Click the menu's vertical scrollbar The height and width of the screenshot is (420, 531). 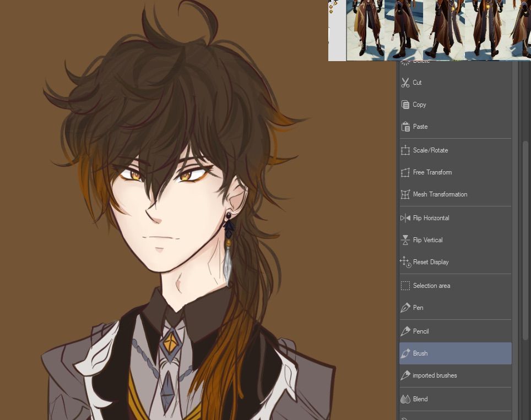525,241
